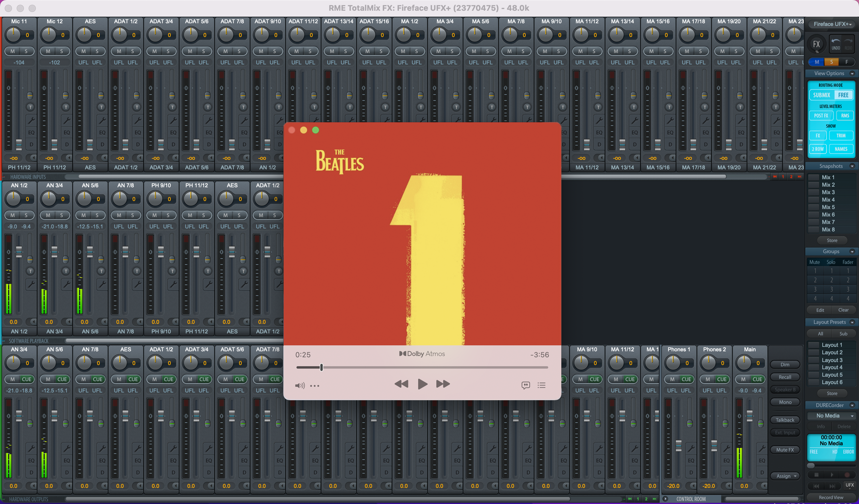Open wrench settings on AN 1/2 software playback channel
The image size is (859, 504).
tap(31, 284)
